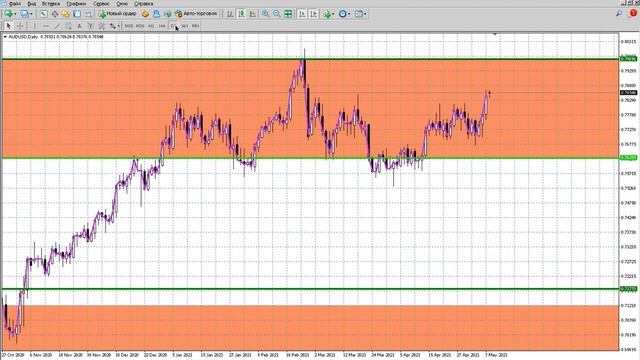Open the Окно menu
Image resolution: width=640 pixels, height=360 pixels.
point(122,4)
